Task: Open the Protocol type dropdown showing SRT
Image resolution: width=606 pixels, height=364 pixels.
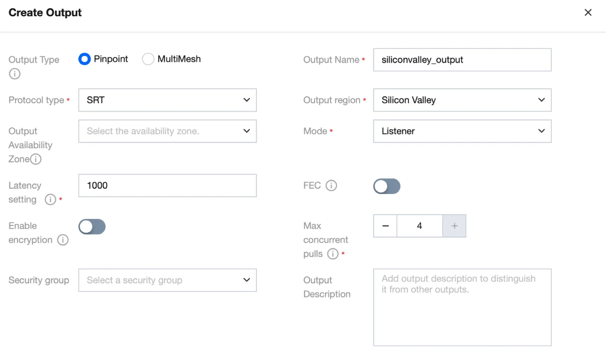Action: [167, 100]
